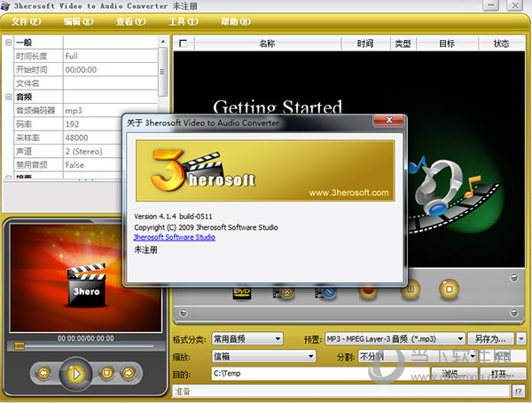This screenshot has width=532, height=403.
Task: Click the 目的 path field C:\Temp
Action: coord(321,374)
